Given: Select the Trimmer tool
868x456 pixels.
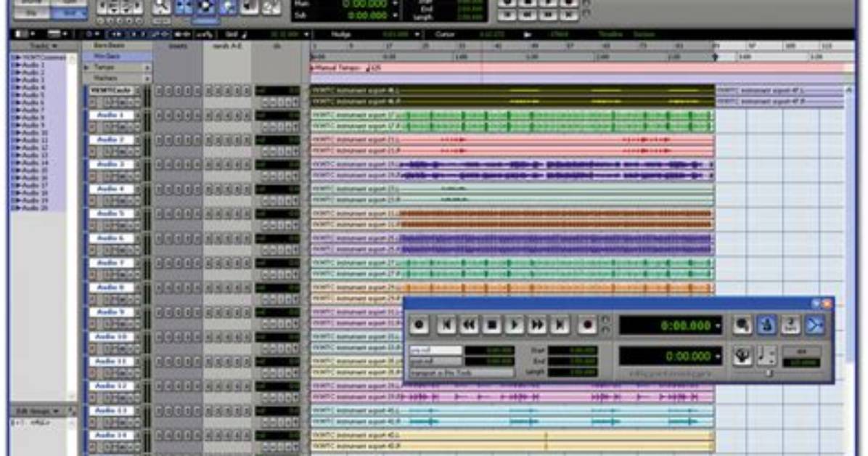Looking at the screenshot, I should point(184,6).
